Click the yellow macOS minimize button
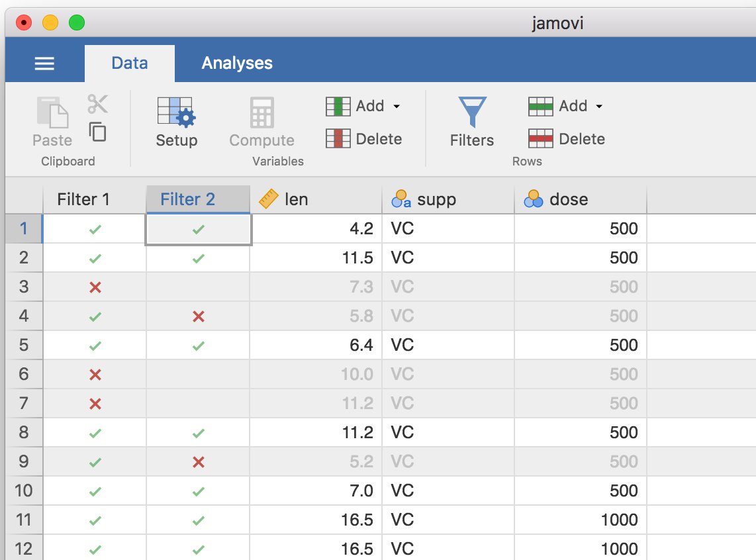The height and width of the screenshot is (560, 756). 50,23
